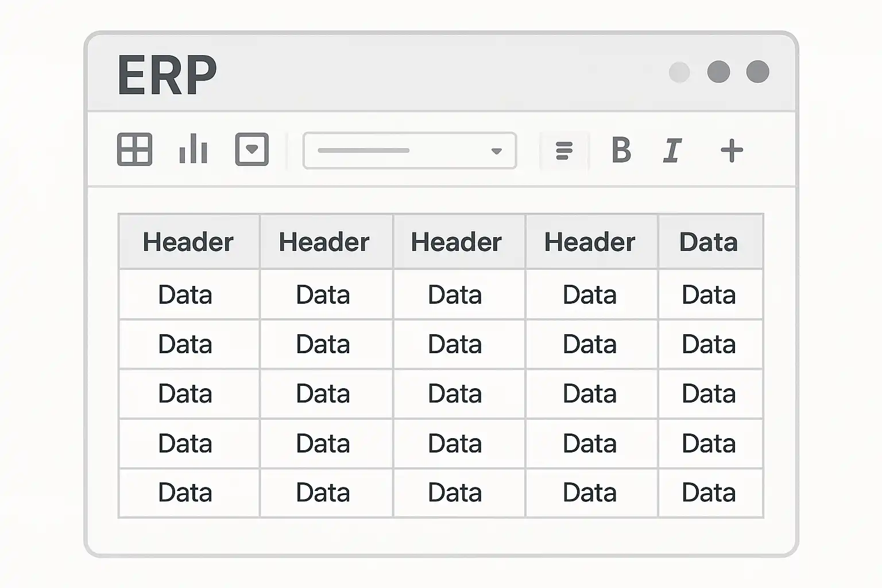The height and width of the screenshot is (588, 882).
Task: Select the first column Header cell
Action: click(188, 242)
